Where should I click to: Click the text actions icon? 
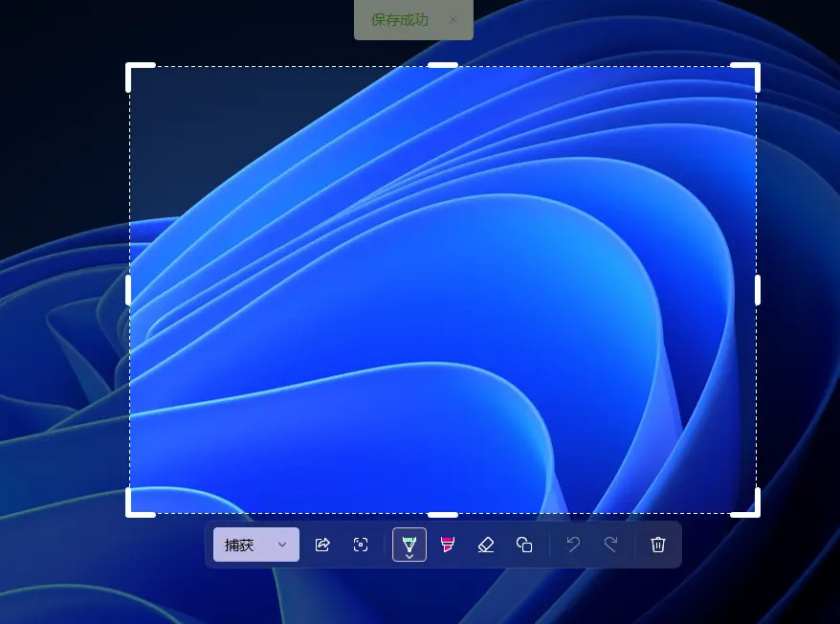coord(361,545)
